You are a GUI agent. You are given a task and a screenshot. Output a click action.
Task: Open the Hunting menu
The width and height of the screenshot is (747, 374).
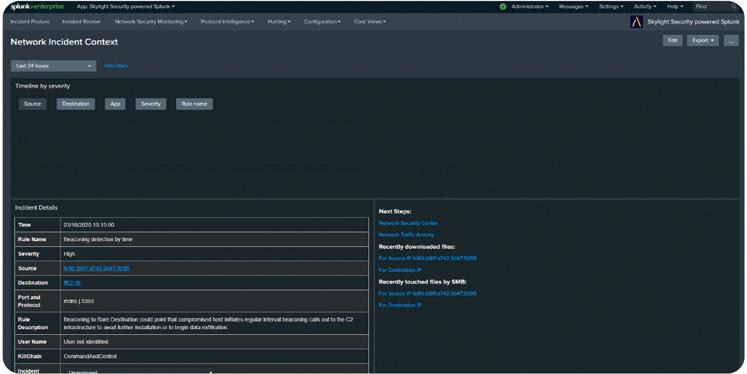click(x=279, y=22)
